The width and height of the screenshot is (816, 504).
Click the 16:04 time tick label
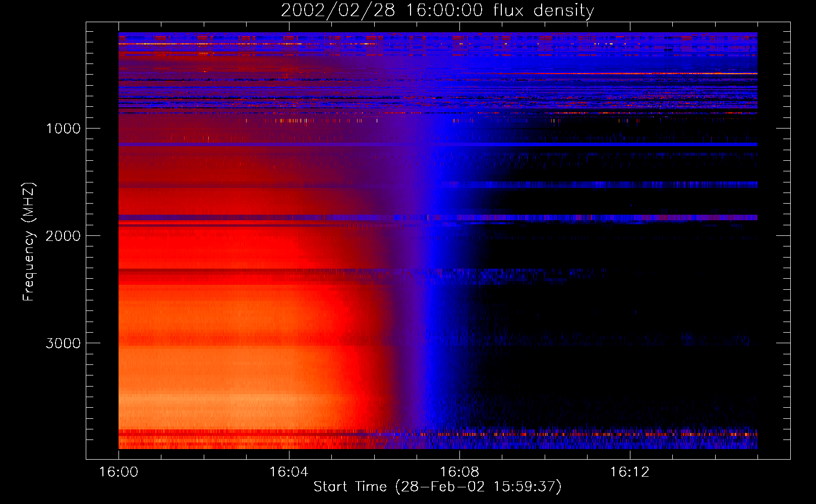click(x=288, y=472)
